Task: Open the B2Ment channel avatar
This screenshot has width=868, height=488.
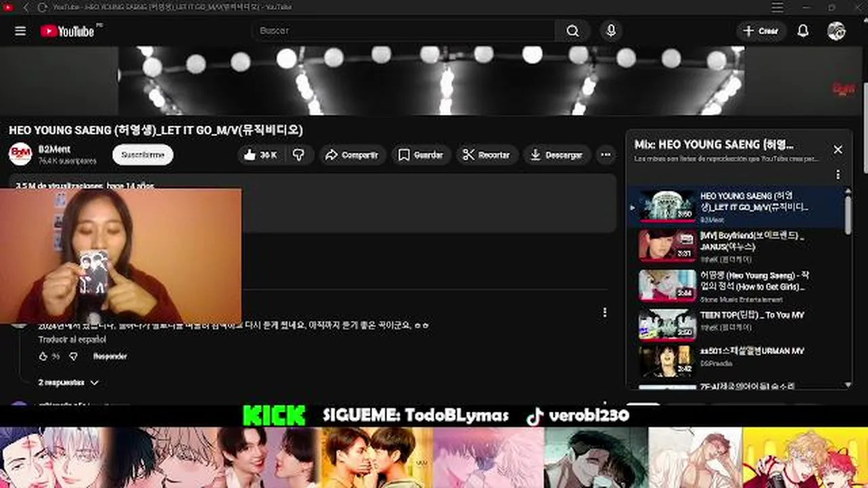Action: pos(20,154)
